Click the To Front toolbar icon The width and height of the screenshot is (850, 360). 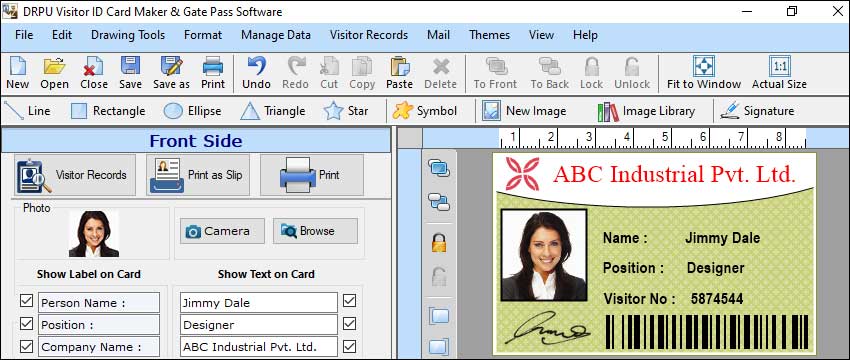tap(495, 73)
